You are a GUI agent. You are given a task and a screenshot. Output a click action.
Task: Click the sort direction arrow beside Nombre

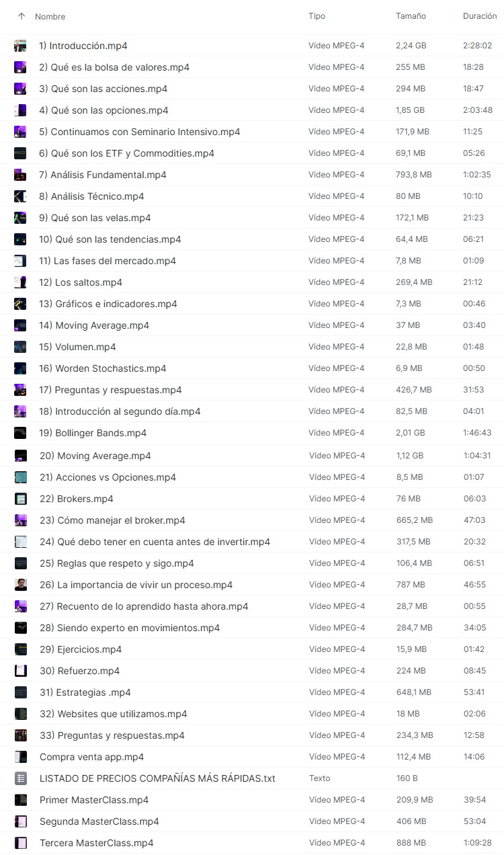22,16
